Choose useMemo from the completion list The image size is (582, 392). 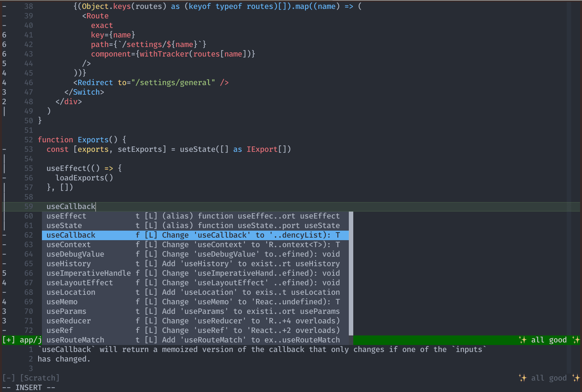(x=62, y=302)
